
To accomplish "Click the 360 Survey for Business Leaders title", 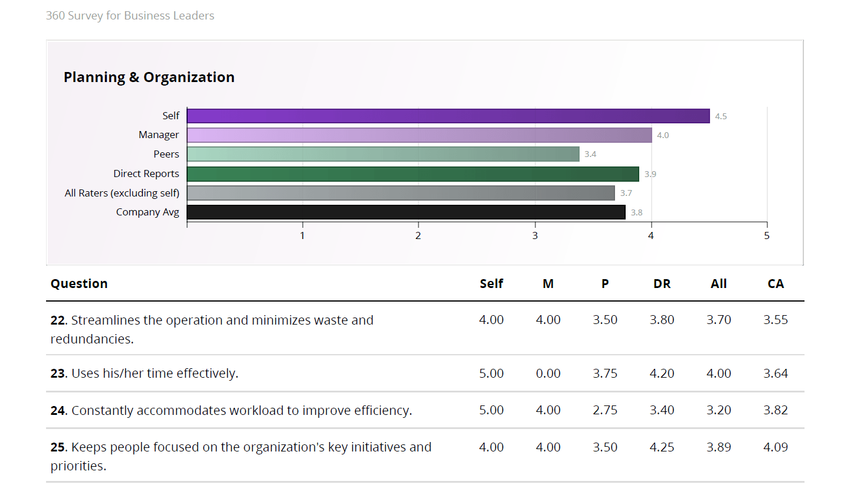I will tap(130, 16).
